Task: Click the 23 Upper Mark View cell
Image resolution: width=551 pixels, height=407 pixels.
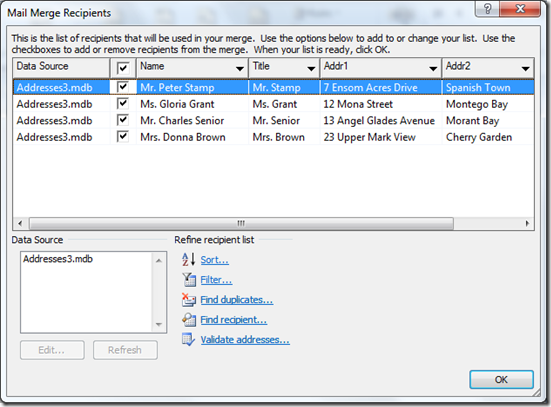Action: (x=381, y=137)
